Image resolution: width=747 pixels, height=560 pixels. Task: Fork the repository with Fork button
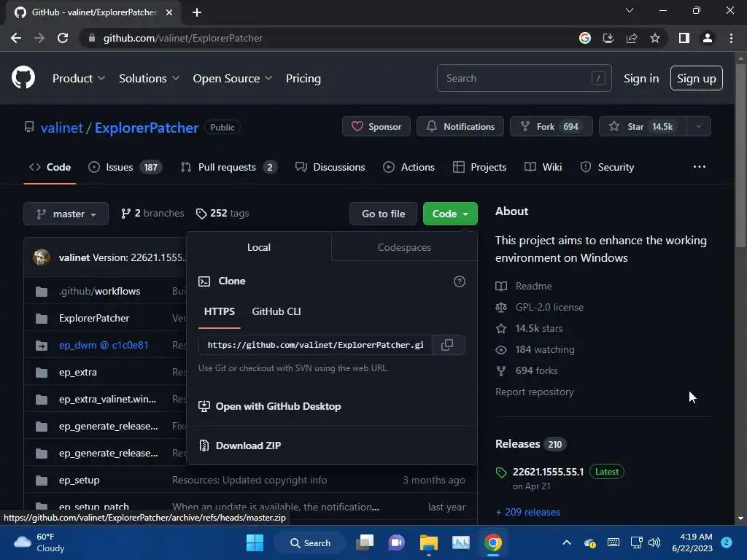point(551,127)
